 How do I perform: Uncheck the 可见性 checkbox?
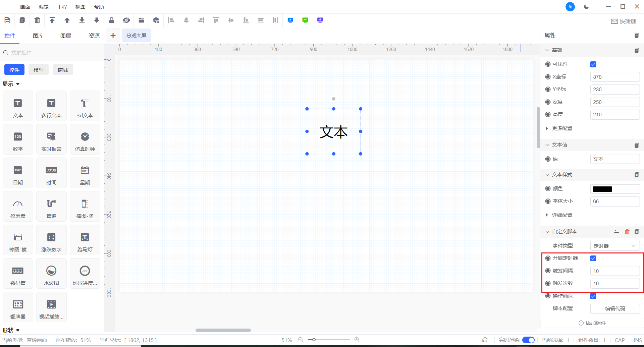pyautogui.click(x=593, y=64)
